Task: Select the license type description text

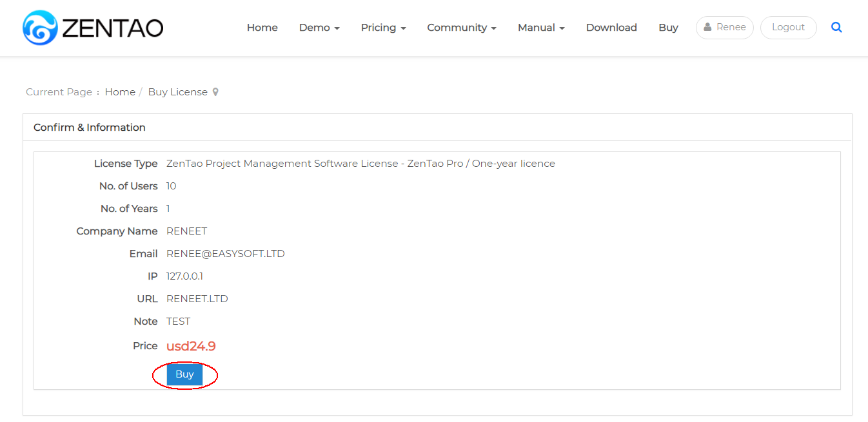Action: click(x=360, y=164)
